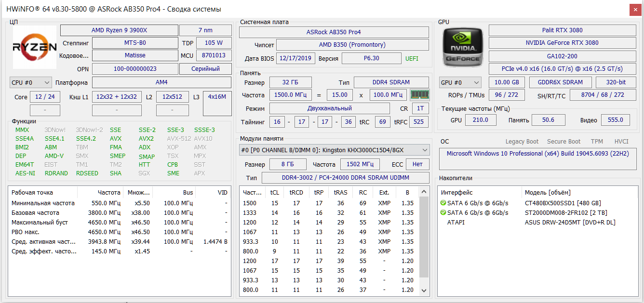Click the NVIDIA GeForce logo image
The width and height of the screenshot is (644, 303).
462,47
